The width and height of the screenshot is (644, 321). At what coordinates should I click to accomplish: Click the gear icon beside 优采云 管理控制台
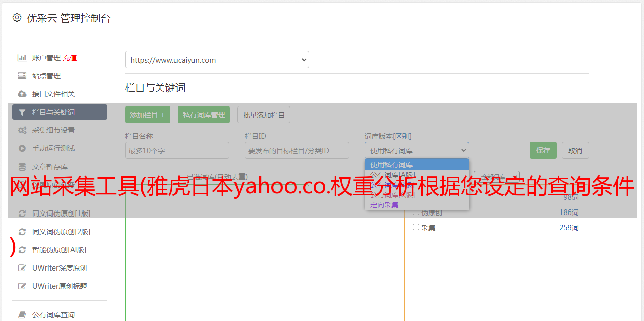[17, 18]
